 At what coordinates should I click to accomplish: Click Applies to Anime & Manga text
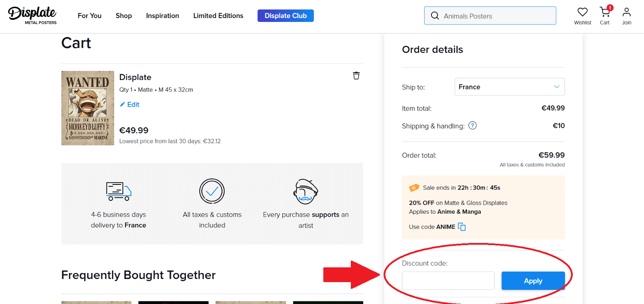click(445, 212)
